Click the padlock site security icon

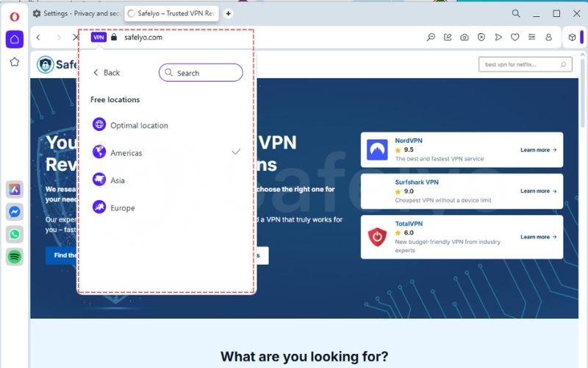114,37
